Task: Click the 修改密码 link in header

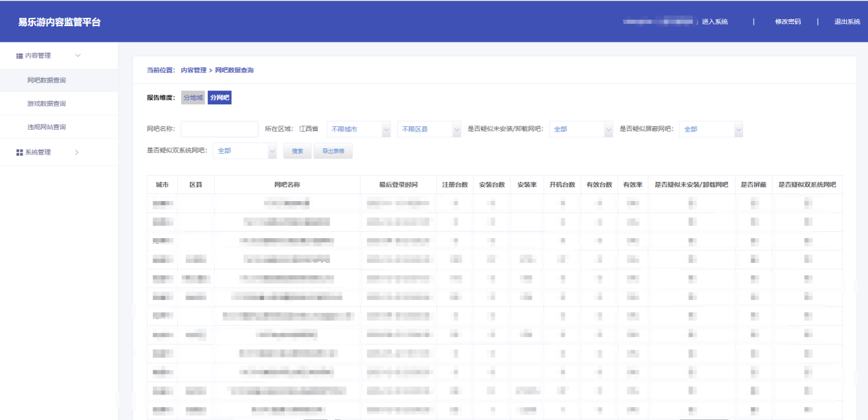Action: point(788,22)
